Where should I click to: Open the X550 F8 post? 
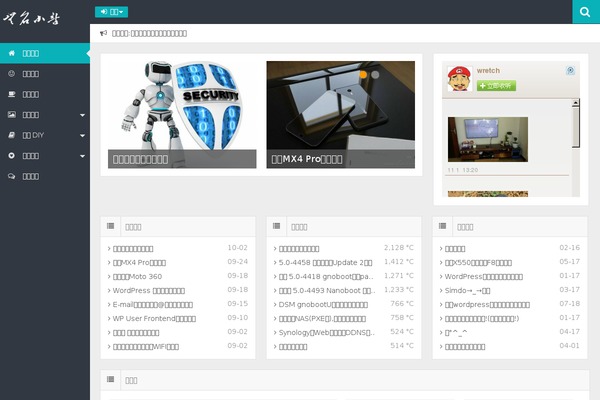pyautogui.click(x=478, y=263)
